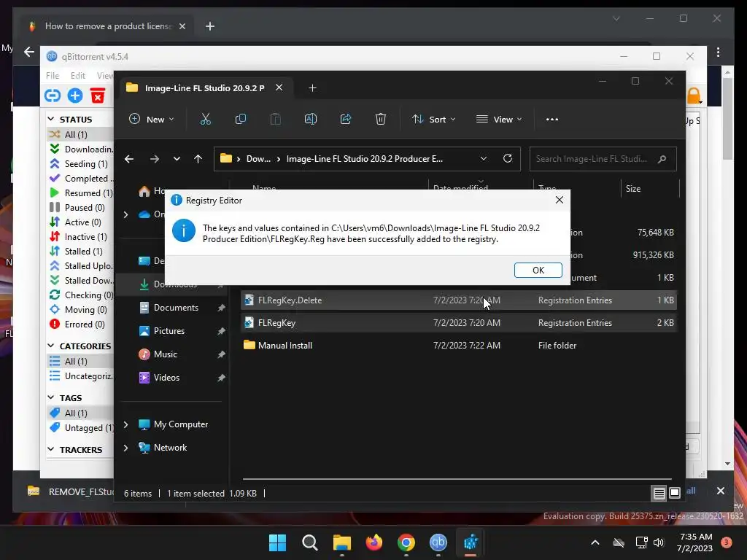Viewport: 747px width, 560px height.
Task: Collapse the STATUS section in qBittorrent
Action: point(51,119)
